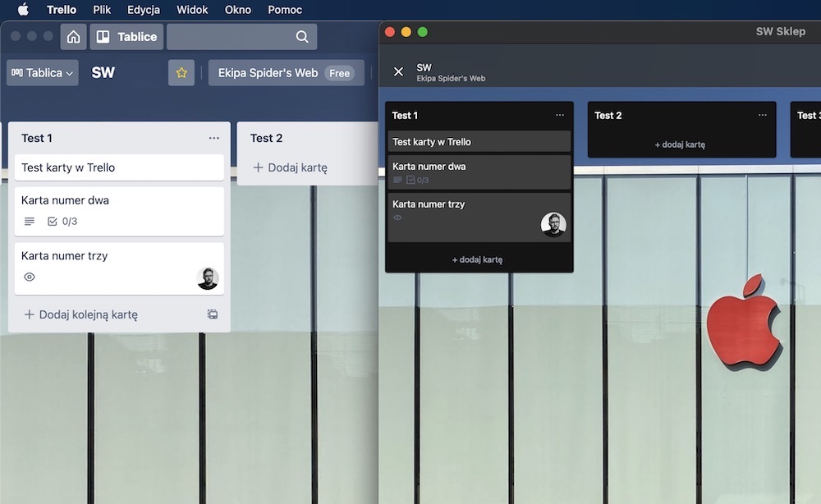Click member avatar on dark Karta numer trzy card
This screenshot has height=504, width=821.
[x=553, y=225]
